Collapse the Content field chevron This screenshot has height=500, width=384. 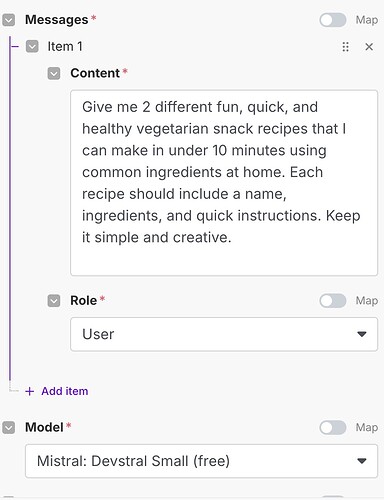[x=54, y=73]
